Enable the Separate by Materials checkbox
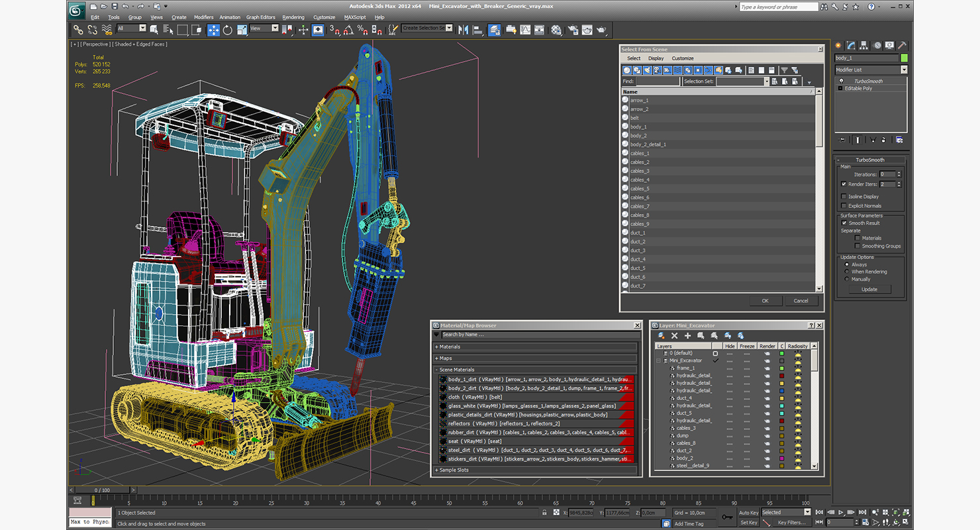Viewport: 980px width, 530px height. pyautogui.click(x=857, y=238)
